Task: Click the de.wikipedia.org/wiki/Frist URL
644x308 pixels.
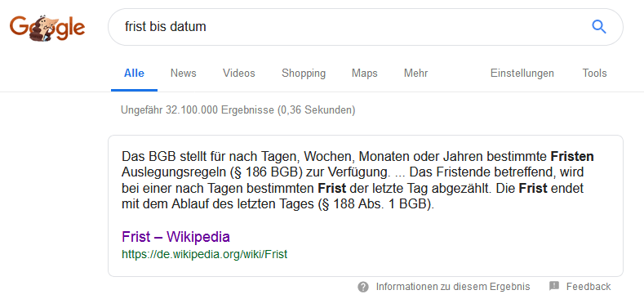Action: [x=205, y=254]
